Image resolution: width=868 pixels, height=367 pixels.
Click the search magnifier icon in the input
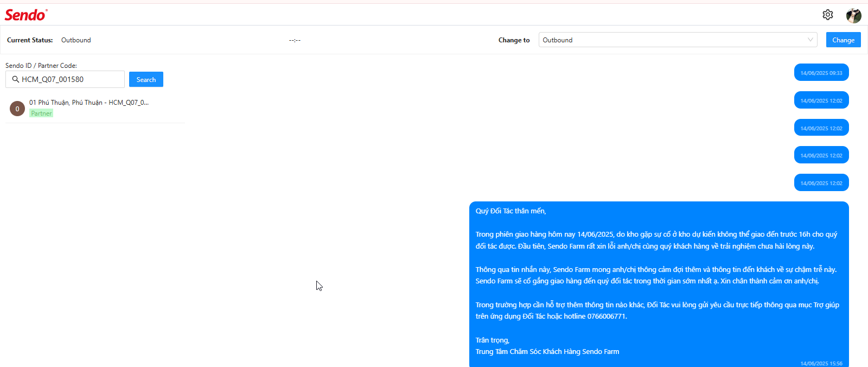coord(16,79)
